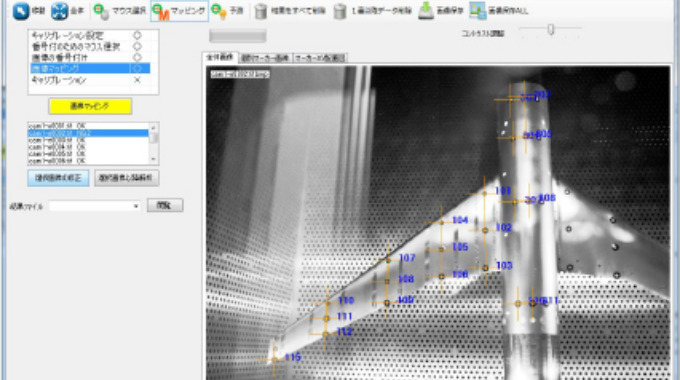Switch to the second marker image tab
Screen dimensions: 680x380
265,58
